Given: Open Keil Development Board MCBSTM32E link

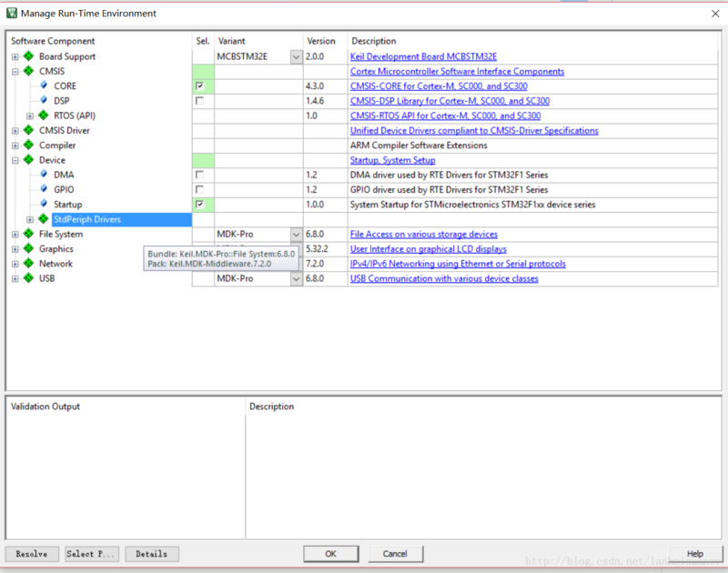Looking at the screenshot, I should click(x=423, y=56).
